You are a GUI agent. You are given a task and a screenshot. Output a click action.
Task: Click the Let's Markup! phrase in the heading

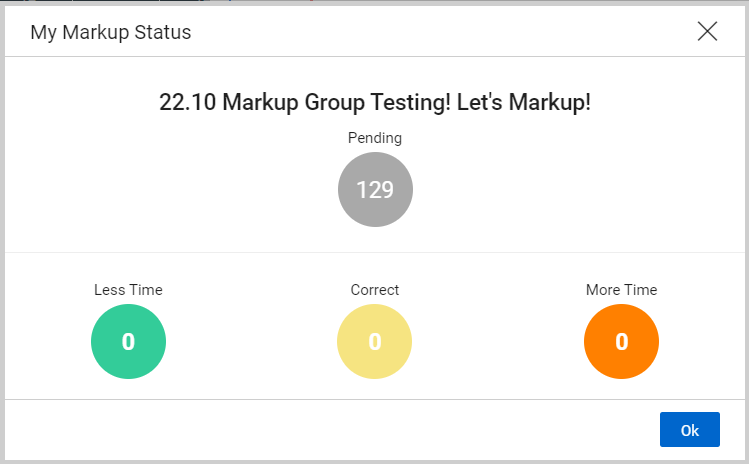pos(524,102)
